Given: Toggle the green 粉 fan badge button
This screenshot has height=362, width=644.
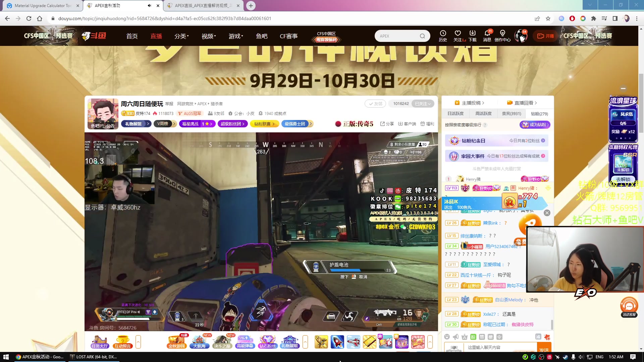Looking at the screenshot, I should click(x=473, y=337).
